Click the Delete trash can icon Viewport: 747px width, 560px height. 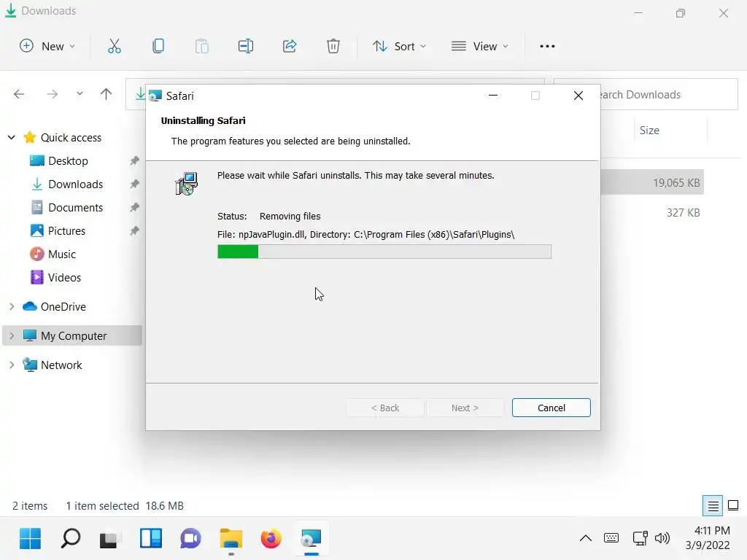coord(333,46)
